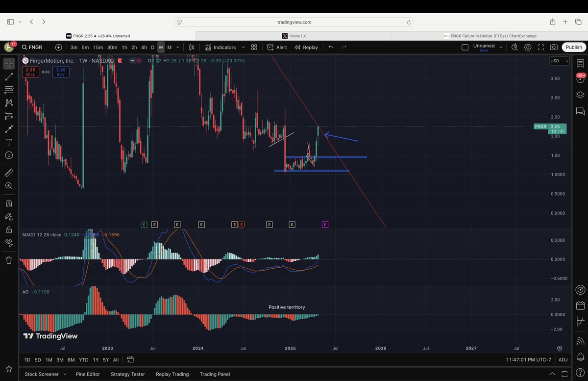Open the Strategy Tester tab
The width and height of the screenshot is (588, 381).
pyautogui.click(x=128, y=374)
